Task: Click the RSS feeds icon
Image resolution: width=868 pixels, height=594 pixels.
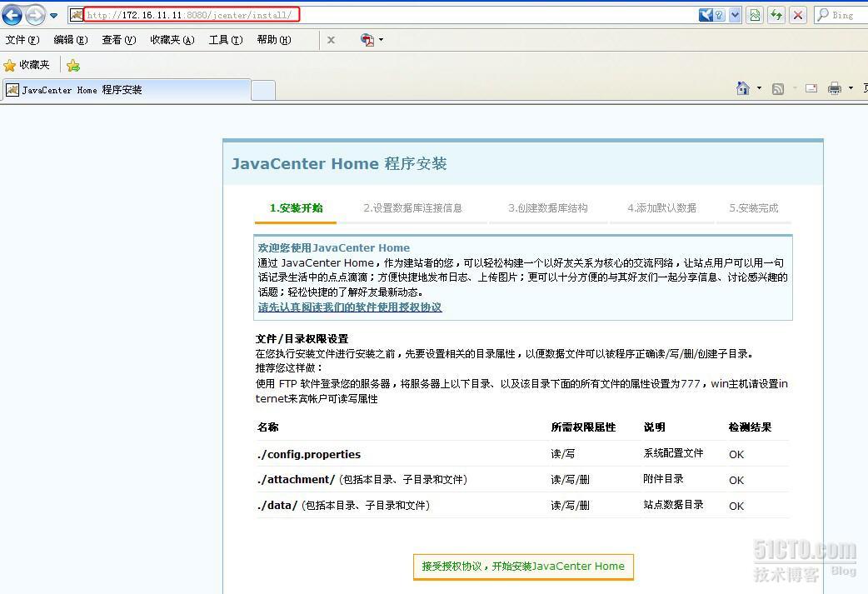Action: [x=778, y=88]
